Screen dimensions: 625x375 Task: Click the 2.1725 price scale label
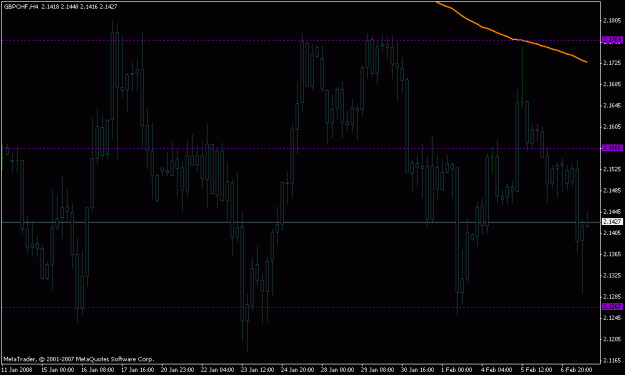click(612, 63)
